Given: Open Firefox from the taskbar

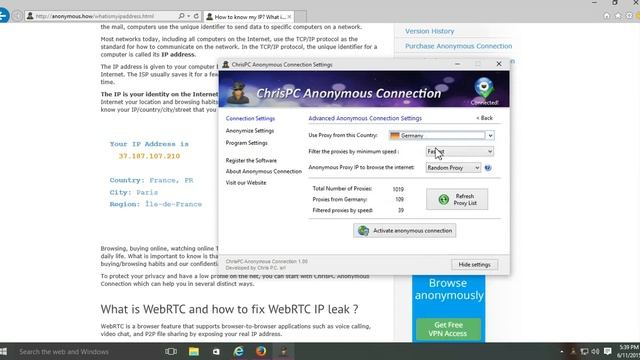Looking at the screenshot, I should [x=261, y=351].
